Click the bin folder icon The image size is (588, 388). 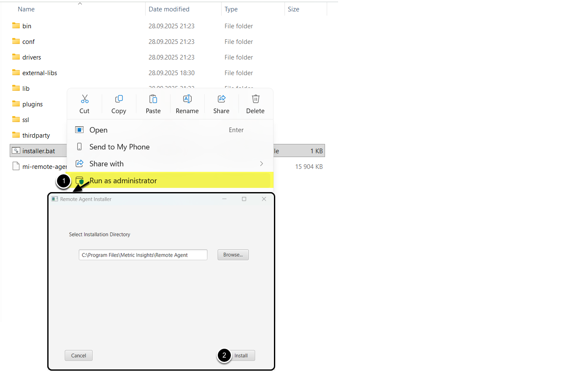[x=16, y=26]
